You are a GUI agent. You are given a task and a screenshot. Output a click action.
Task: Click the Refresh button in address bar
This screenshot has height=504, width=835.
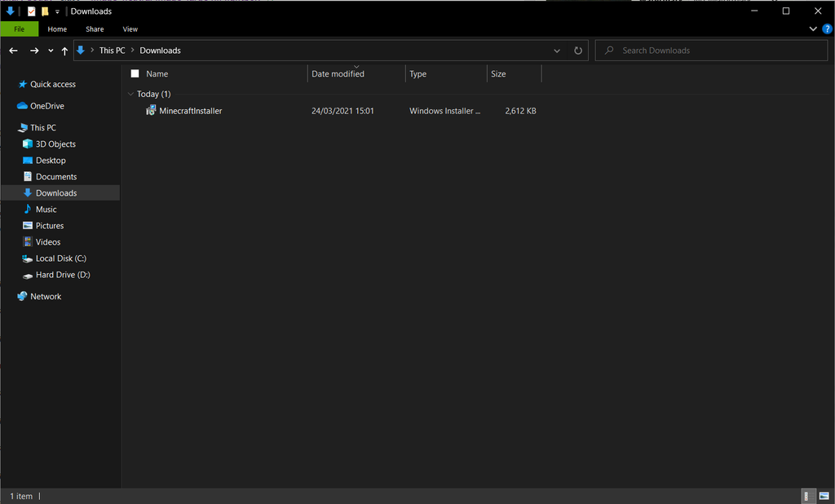tap(578, 50)
